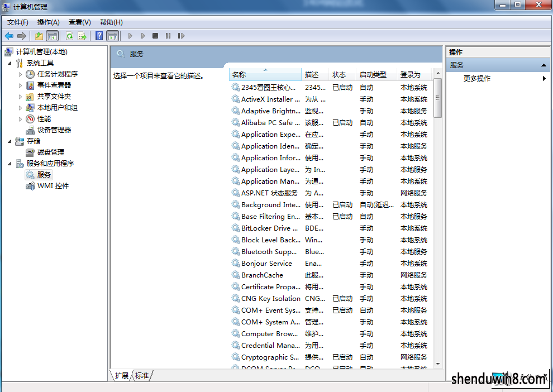Expand the 本地用户和组 node
The image size is (553, 392).
(x=20, y=108)
